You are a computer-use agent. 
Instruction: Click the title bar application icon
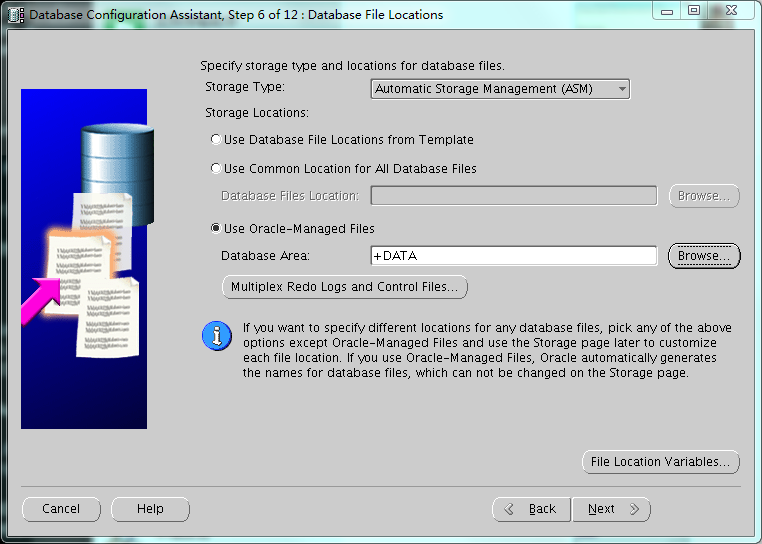coord(16,15)
